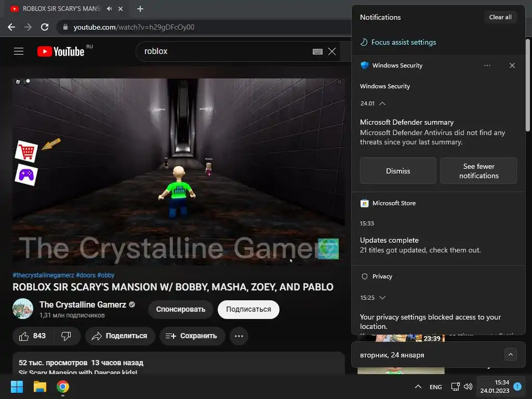Image resolution: width=532 pixels, height=399 pixels.
Task: Go to YouTube home via logo
Action: (x=61, y=51)
